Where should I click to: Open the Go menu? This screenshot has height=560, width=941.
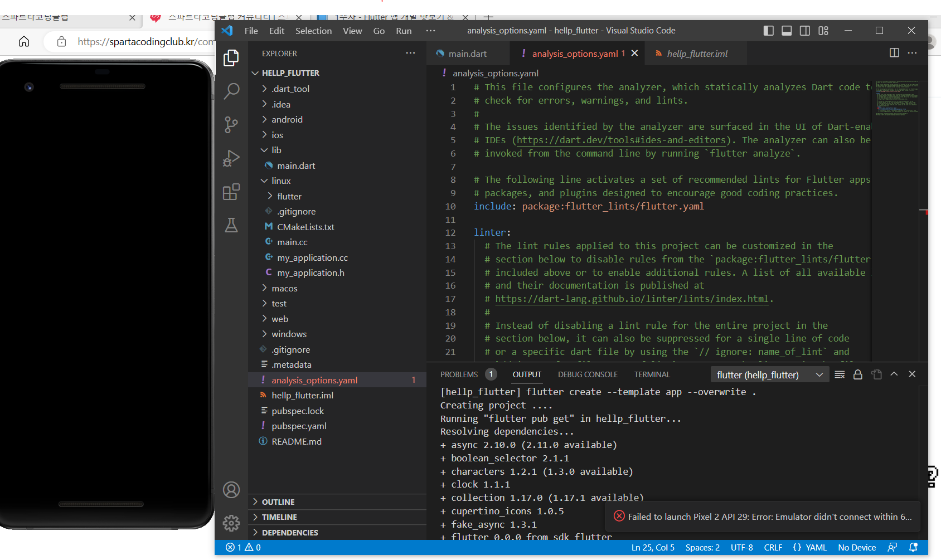click(379, 31)
